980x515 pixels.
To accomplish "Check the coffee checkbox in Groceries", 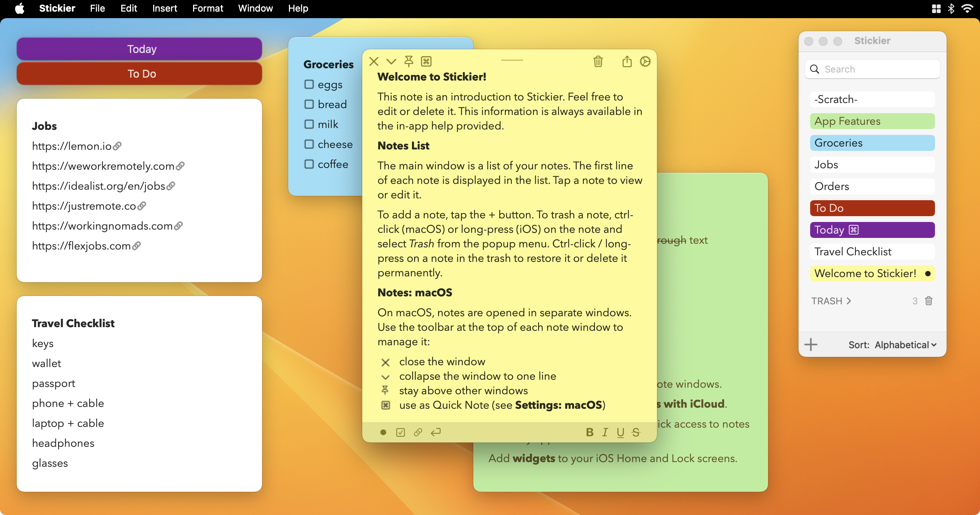I will 309,164.
